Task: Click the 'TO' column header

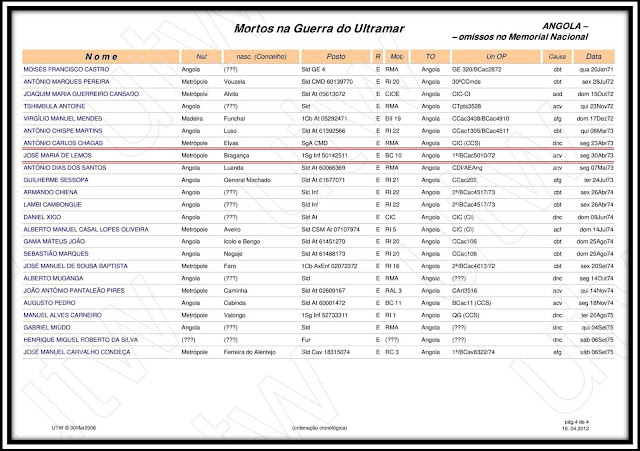Action: point(430,56)
